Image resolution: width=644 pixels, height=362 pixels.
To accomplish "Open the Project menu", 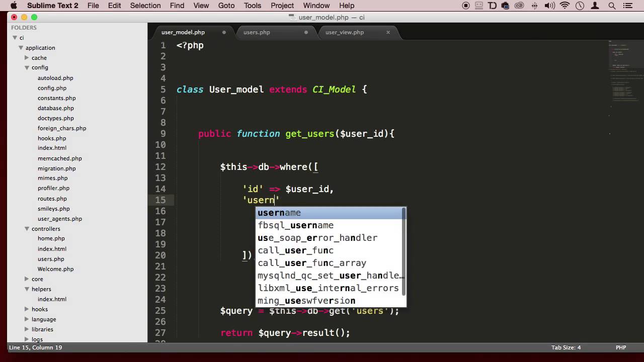I will (x=282, y=6).
